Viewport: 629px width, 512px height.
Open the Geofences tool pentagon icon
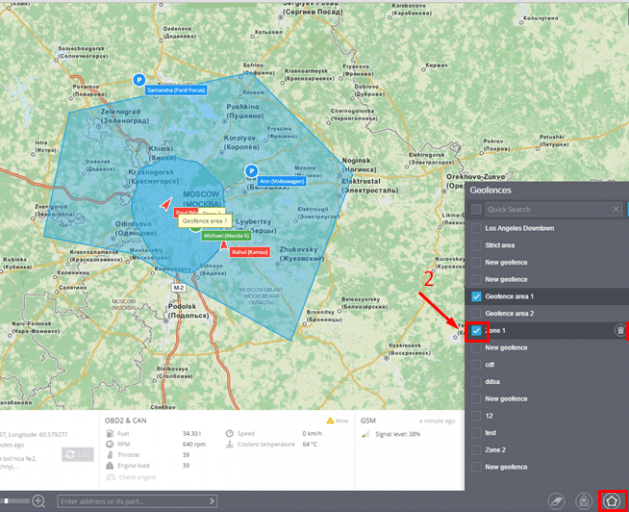pos(611,501)
